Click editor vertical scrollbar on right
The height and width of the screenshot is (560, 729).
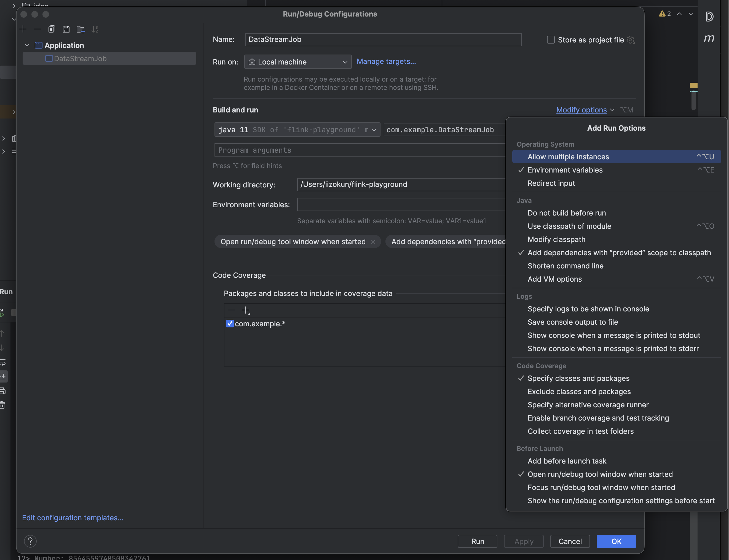click(693, 100)
